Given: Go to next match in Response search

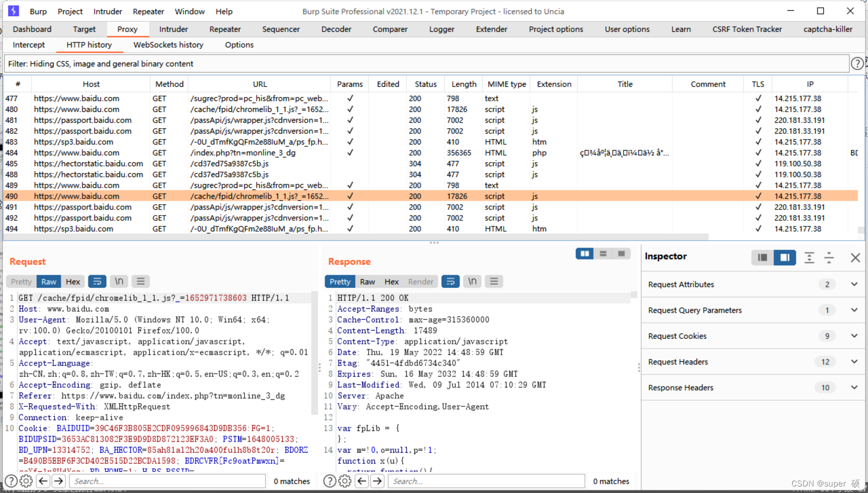Looking at the screenshot, I should [x=378, y=481].
